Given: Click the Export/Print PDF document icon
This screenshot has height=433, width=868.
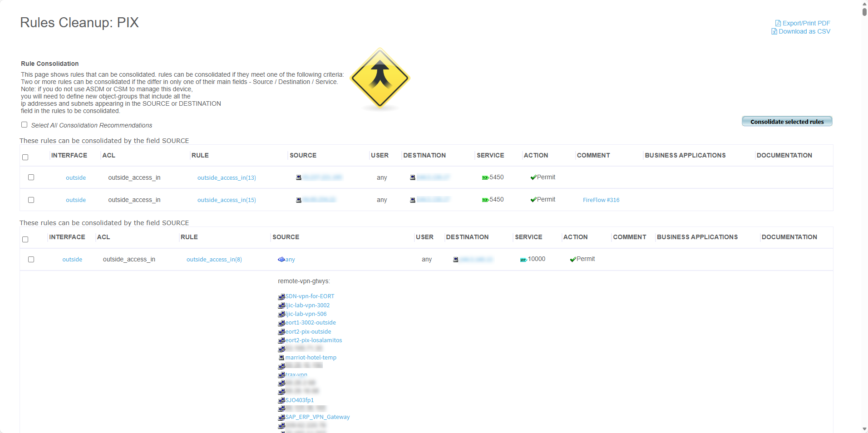Looking at the screenshot, I should [x=778, y=23].
